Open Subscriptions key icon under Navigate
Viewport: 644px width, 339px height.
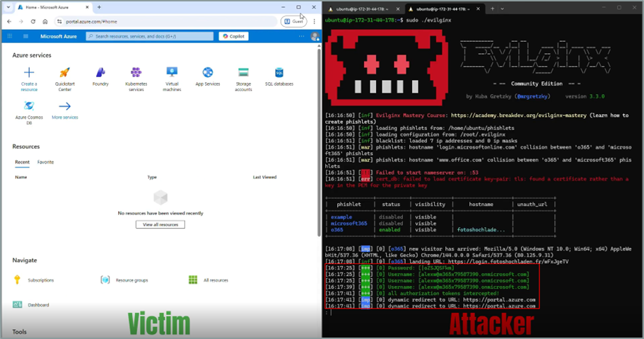[x=17, y=280]
